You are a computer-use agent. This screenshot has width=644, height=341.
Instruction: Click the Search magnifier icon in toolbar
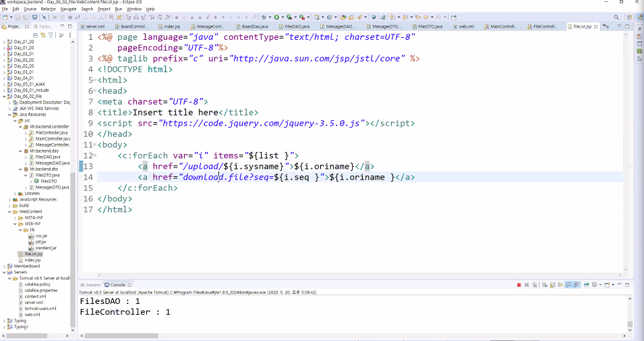tap(616, 18)
